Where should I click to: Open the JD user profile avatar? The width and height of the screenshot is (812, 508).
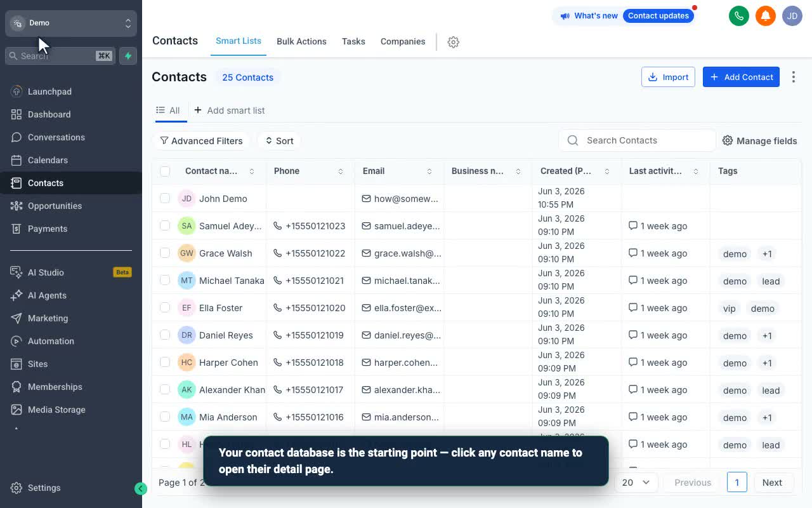coord(792,16)
